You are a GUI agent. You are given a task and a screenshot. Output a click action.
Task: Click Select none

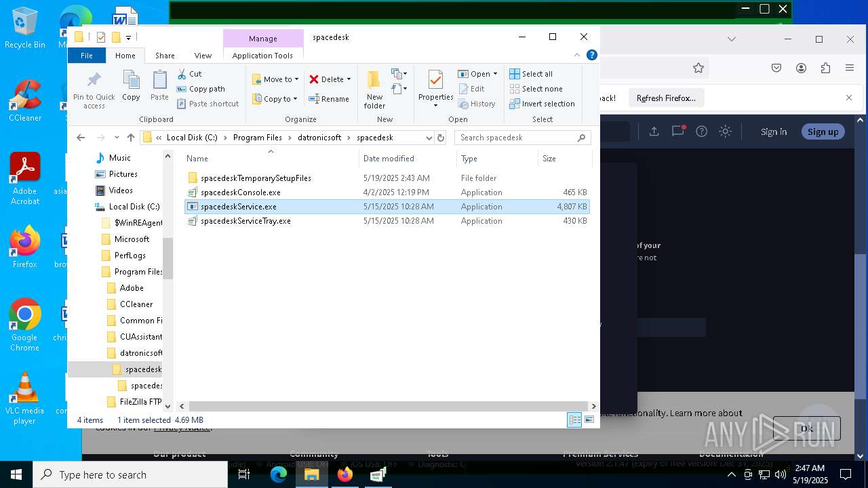pos(536,89)
